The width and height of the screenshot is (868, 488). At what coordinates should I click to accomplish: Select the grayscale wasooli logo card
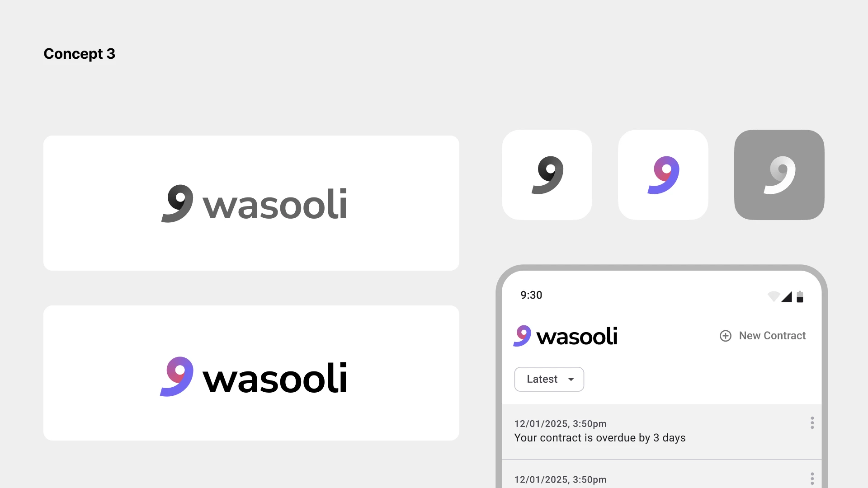point(251,203)
